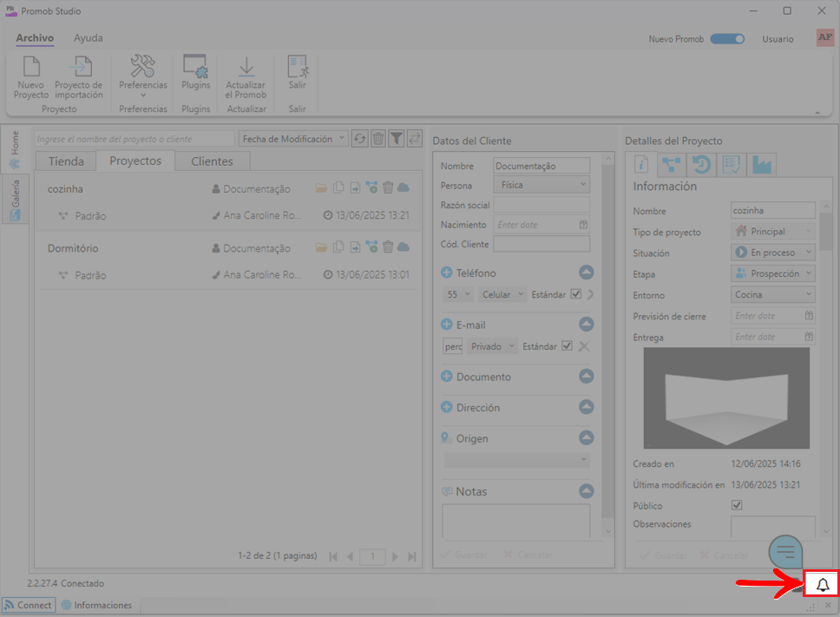Image resolution: width=840 pixels, height=617 pixels.
Task: Duplicate the Dormitório project with copy icon
Action: pyautogui.click(x=338, y=247)
